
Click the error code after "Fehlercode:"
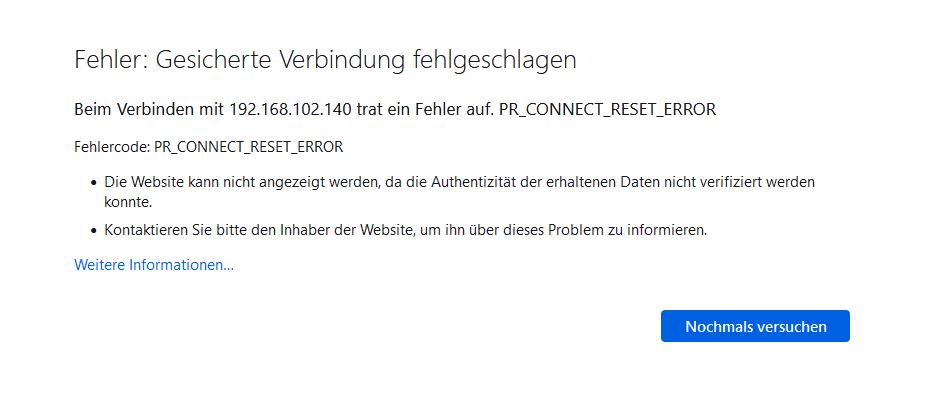tap(247, 147)
